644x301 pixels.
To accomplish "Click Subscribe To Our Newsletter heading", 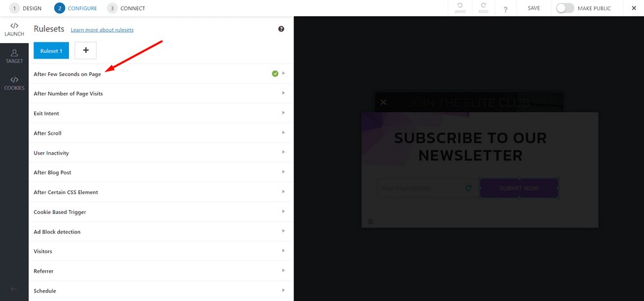I will coord(471,146).
